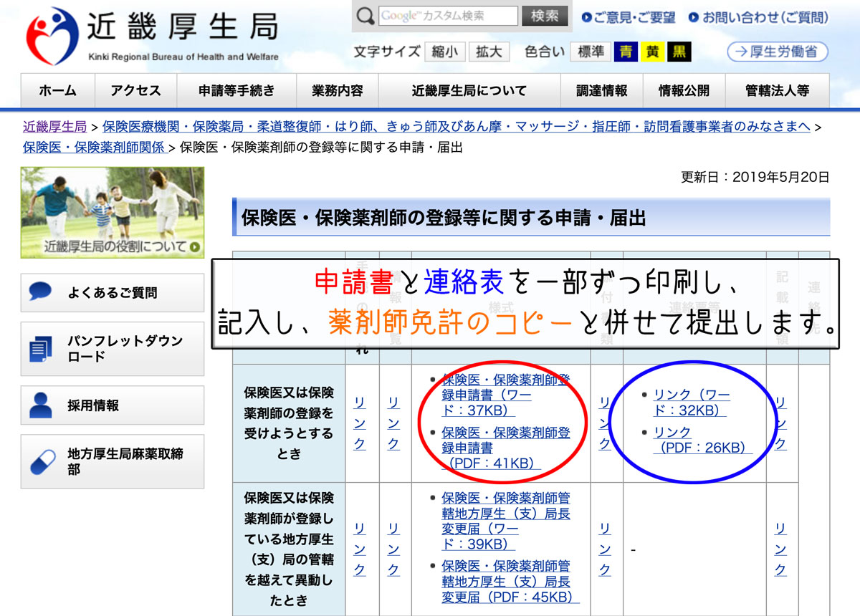
Task: Click the capsule icon for 麻薬取締部
Action: coord(41,461)
